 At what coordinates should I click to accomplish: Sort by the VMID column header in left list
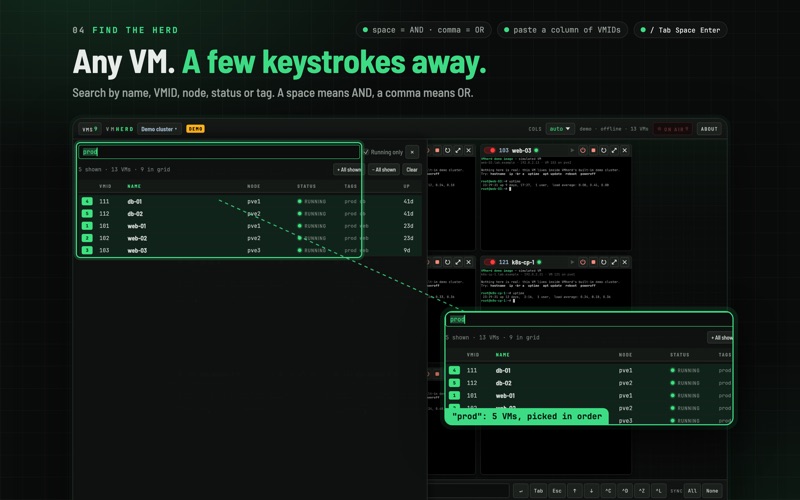pyautogui.click(x=105, y=186)
